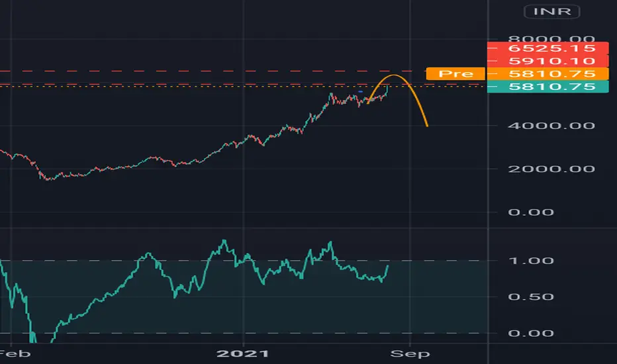Click the 1.00 indicator axis label

pos(531,261)
